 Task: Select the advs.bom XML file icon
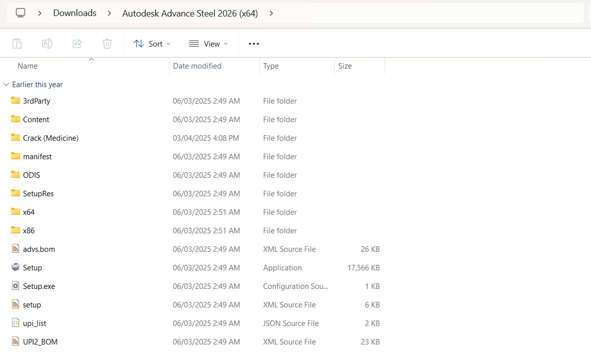coord(16,249)
